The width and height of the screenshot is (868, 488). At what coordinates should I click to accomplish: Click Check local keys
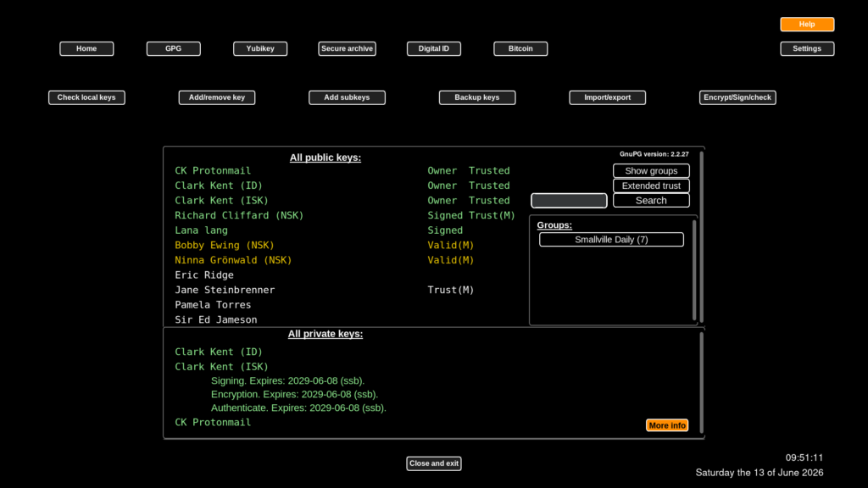pos(86,97)
